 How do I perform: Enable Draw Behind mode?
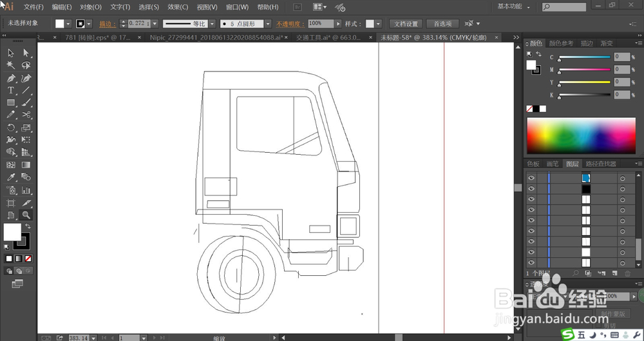19,271
